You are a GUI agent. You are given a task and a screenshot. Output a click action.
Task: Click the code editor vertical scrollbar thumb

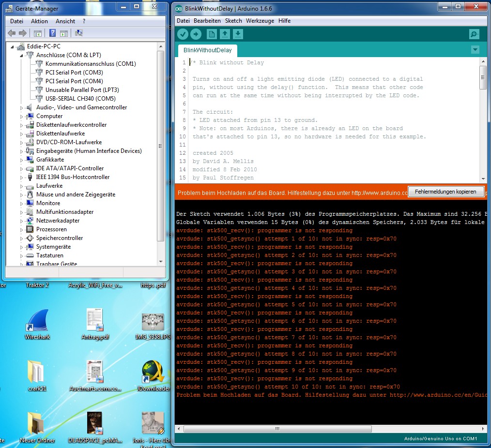[x=483, y=77]
